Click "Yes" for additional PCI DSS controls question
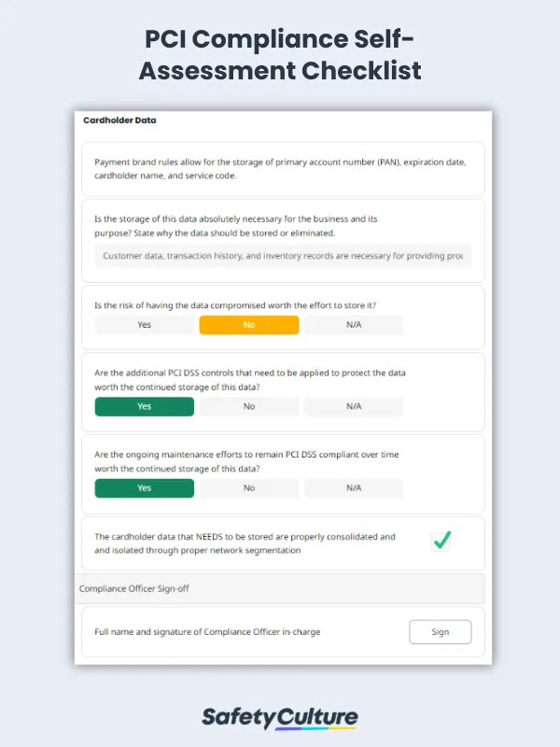Screen dimensions: 560x747 (144, 406)
